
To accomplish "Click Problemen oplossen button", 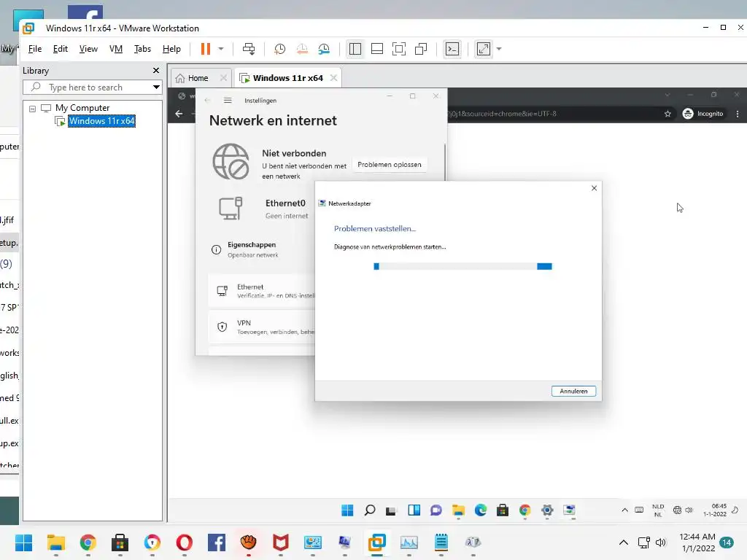I will click(390, 165).
